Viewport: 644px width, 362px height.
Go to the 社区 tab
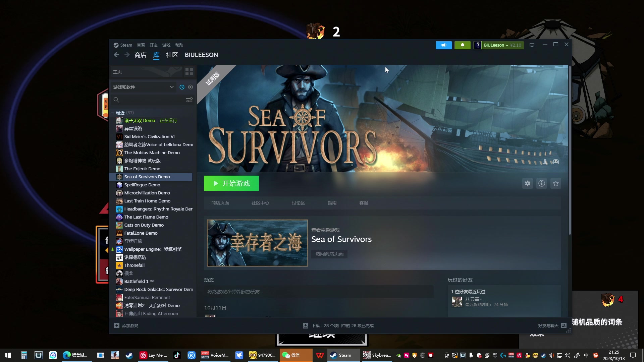coord(172,55)
